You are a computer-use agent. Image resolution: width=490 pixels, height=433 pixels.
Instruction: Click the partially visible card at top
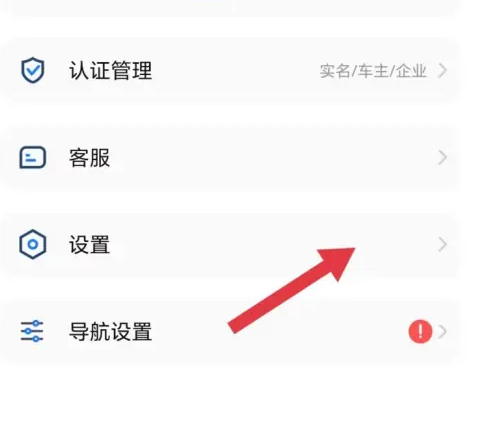pos(233,7)
